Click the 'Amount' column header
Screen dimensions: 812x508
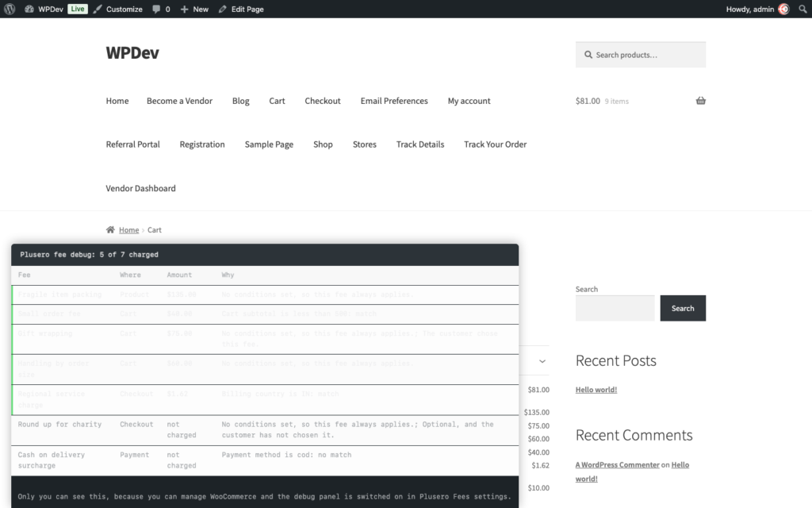(x=179, y=275)
